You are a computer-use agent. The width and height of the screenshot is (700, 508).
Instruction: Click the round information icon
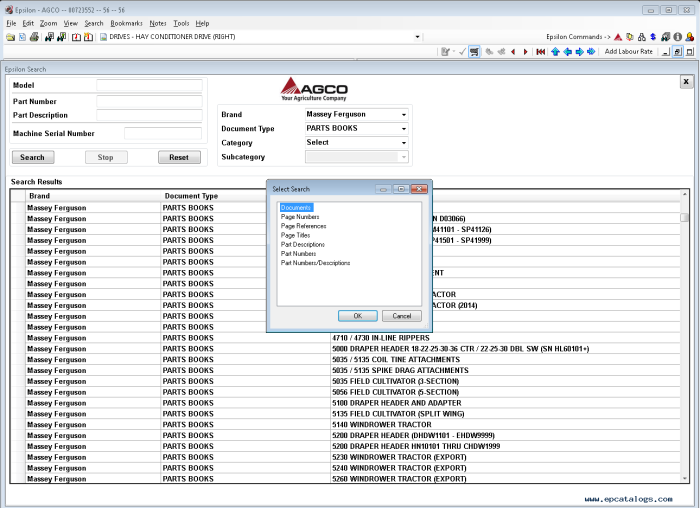678,37
